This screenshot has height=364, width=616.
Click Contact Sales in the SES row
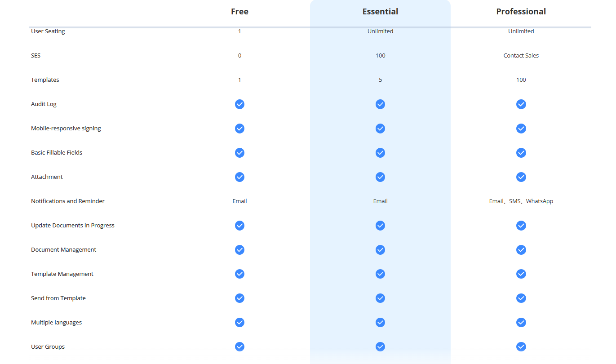[521, 56]
